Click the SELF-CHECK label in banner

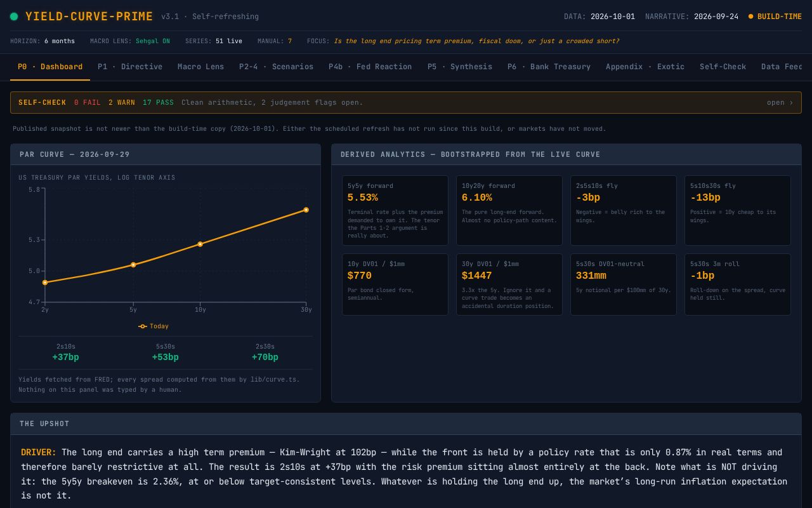click(x=42, y=102)
